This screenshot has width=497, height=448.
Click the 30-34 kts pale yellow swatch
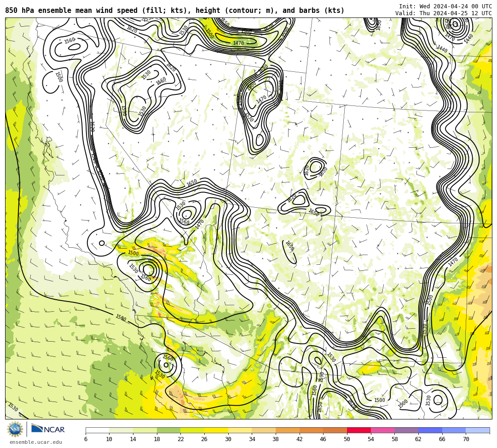pos(240,430)
